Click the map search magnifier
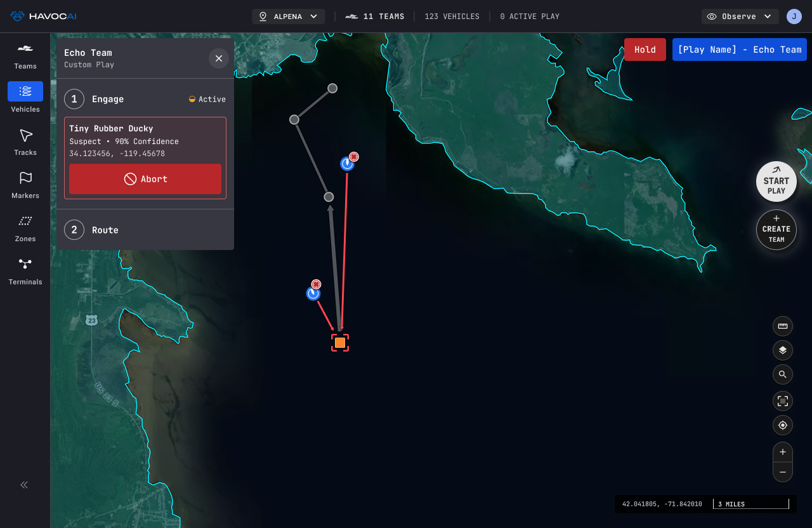Screen dimensions: 812x528 pyautogui.click(x=783, y=374)
